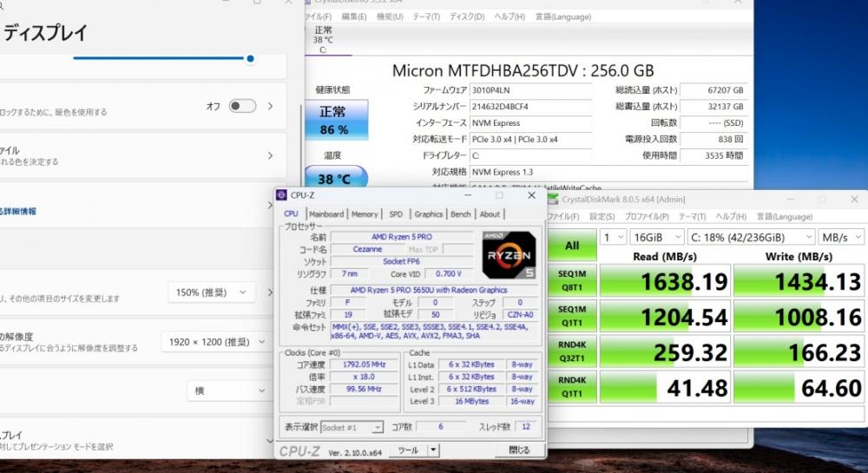
Task: Open the C: 18% drive selection dropdown
Action: [751, 237]
